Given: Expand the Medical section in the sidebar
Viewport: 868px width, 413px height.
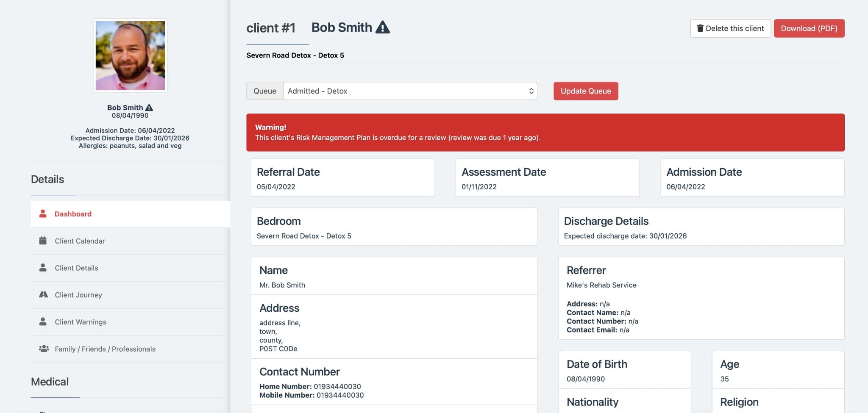Looking at the screenshot, I should click(x=50, y=382).
